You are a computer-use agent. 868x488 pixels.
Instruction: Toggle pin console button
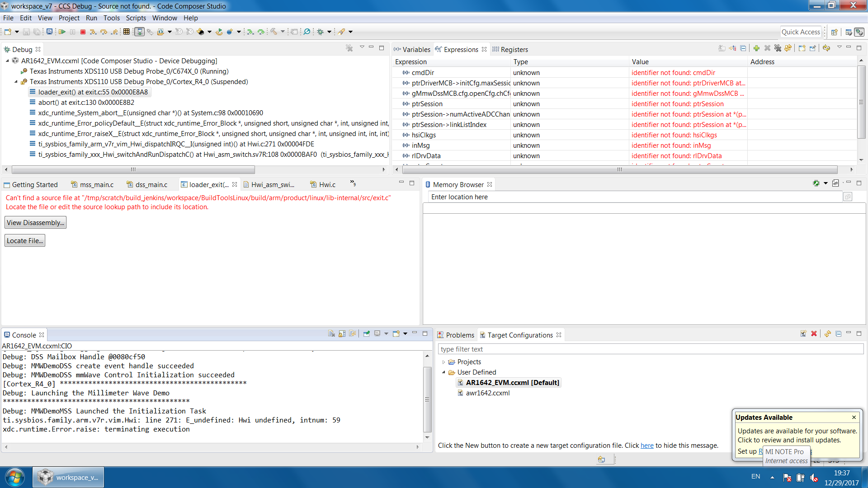(366, 334)
